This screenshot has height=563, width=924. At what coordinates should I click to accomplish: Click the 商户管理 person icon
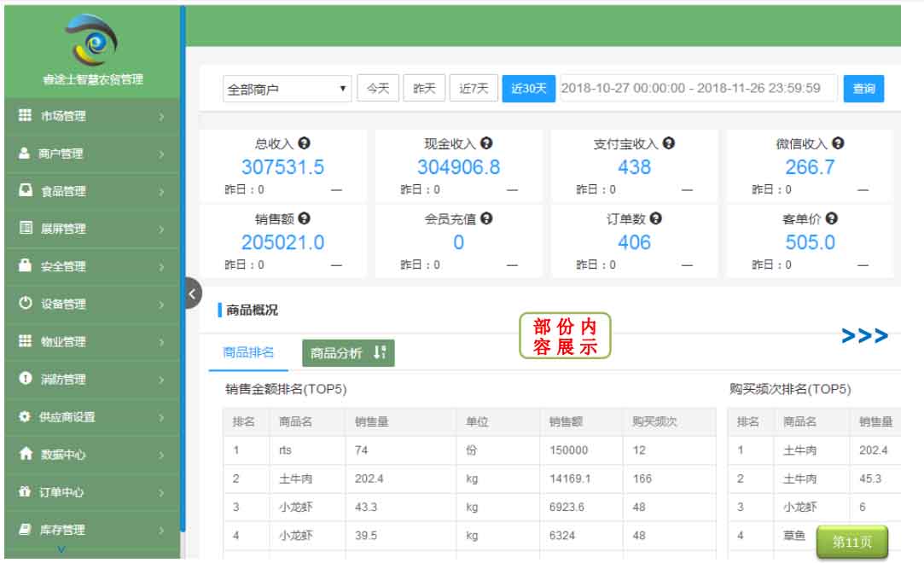click(x=23, y=154)
